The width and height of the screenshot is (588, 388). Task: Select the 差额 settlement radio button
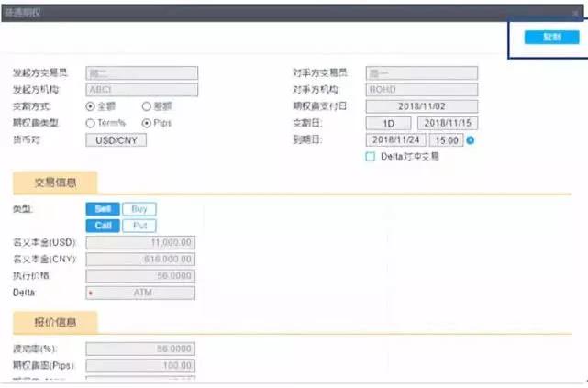pos(147,105)
